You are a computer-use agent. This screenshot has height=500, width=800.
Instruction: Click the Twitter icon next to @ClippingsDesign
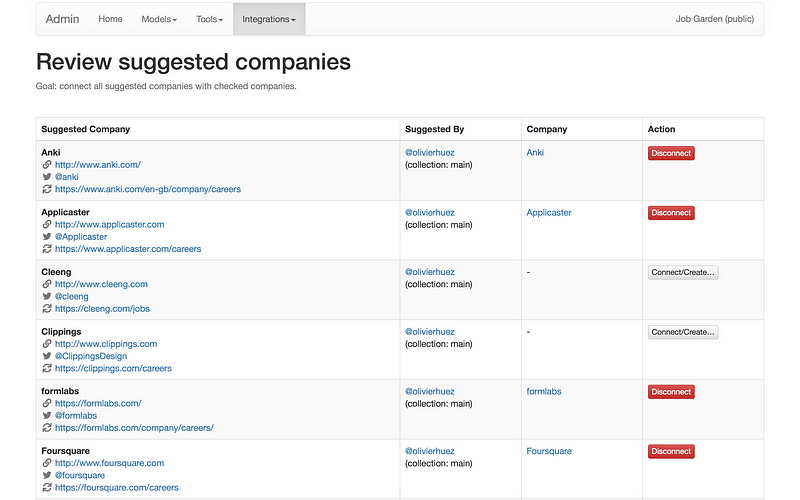[46, 356]
